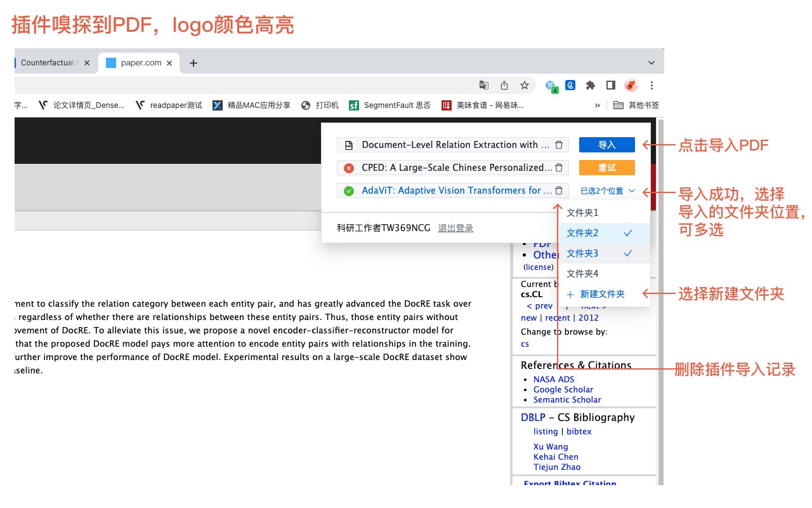Delete the Document-Level Relation Extraction import record
812x508 pixels.
pos(559,145)
